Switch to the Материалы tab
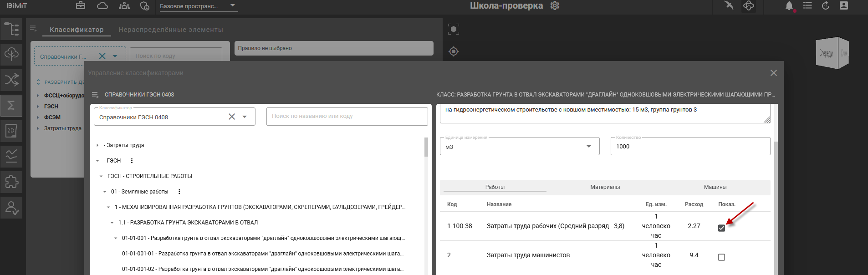This screenshot has height=275, width=868. [x=605, y=187]
